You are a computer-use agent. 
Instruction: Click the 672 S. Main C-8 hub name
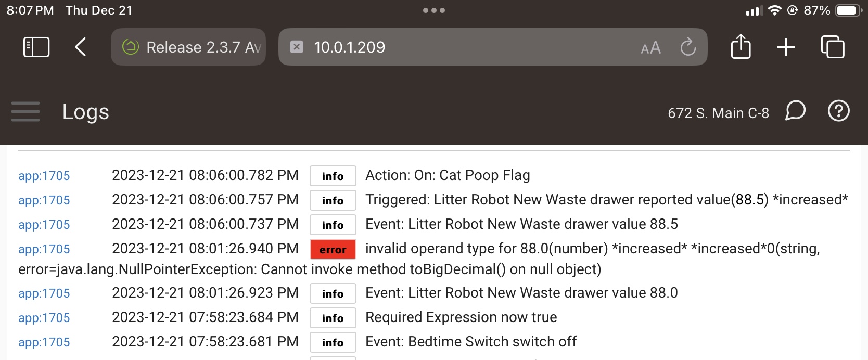(x=718, y=113)
